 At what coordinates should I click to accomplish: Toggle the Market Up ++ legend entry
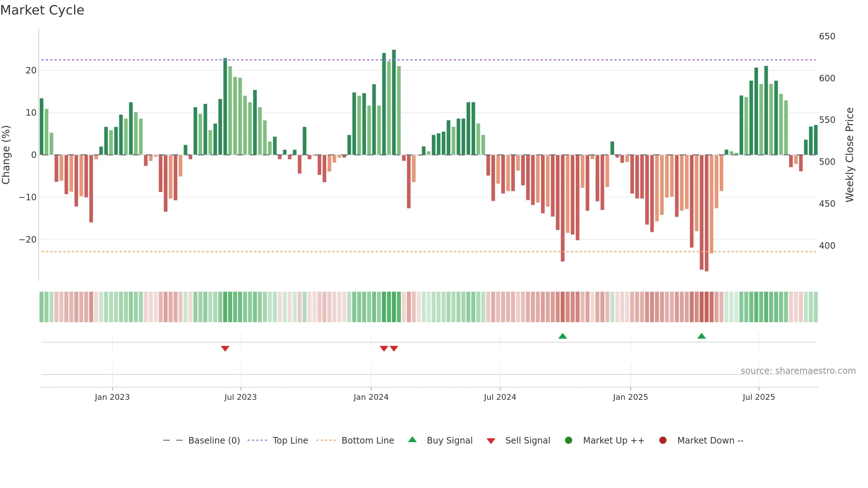605,440
